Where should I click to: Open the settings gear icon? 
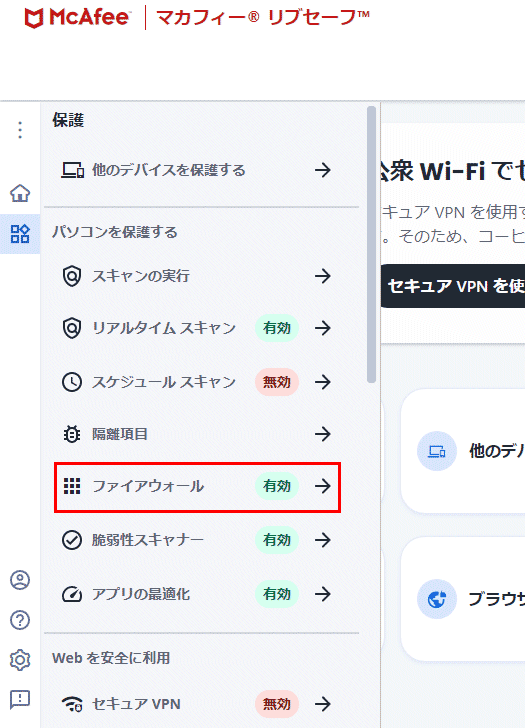(x=20, y=660)
